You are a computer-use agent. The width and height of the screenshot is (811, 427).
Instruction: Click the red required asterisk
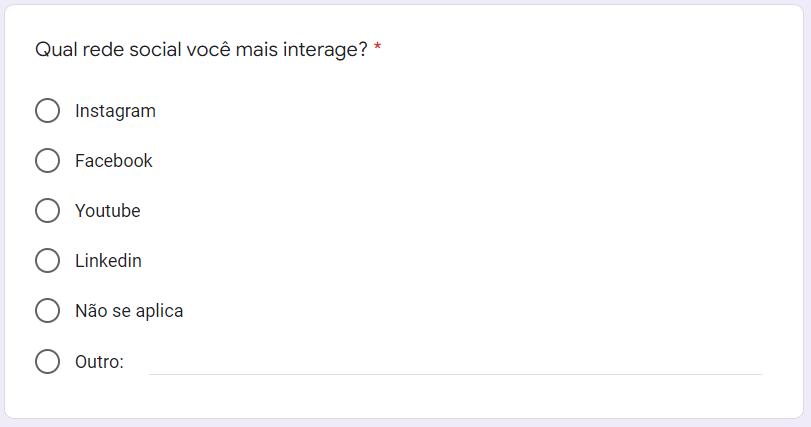(378, 49)
